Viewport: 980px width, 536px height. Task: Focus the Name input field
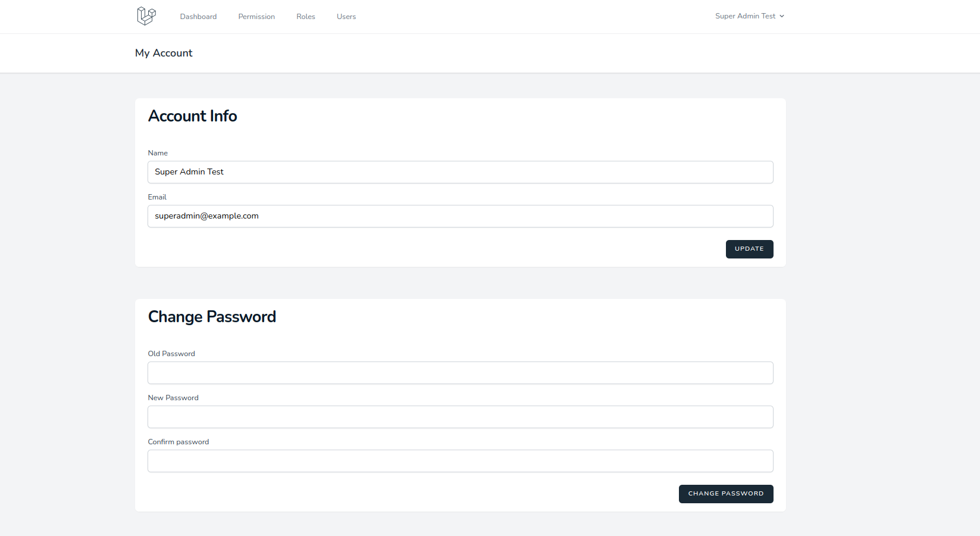point(460,172)
